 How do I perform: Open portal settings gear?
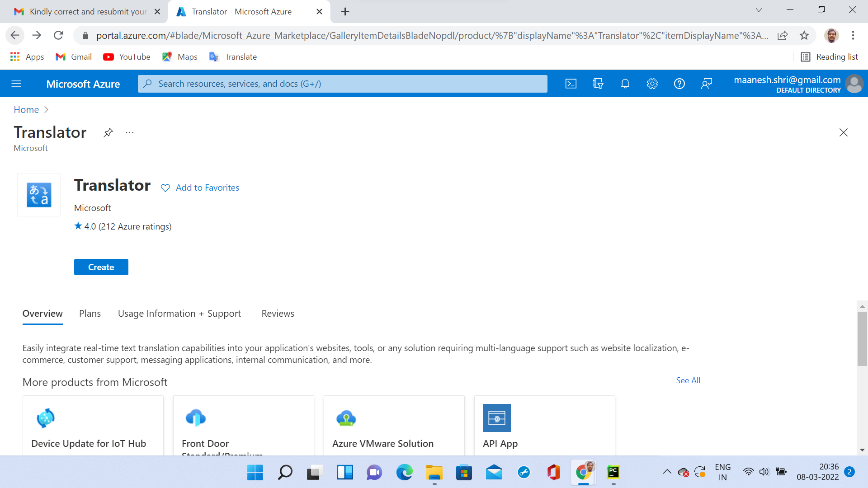[x=652, y=84]
